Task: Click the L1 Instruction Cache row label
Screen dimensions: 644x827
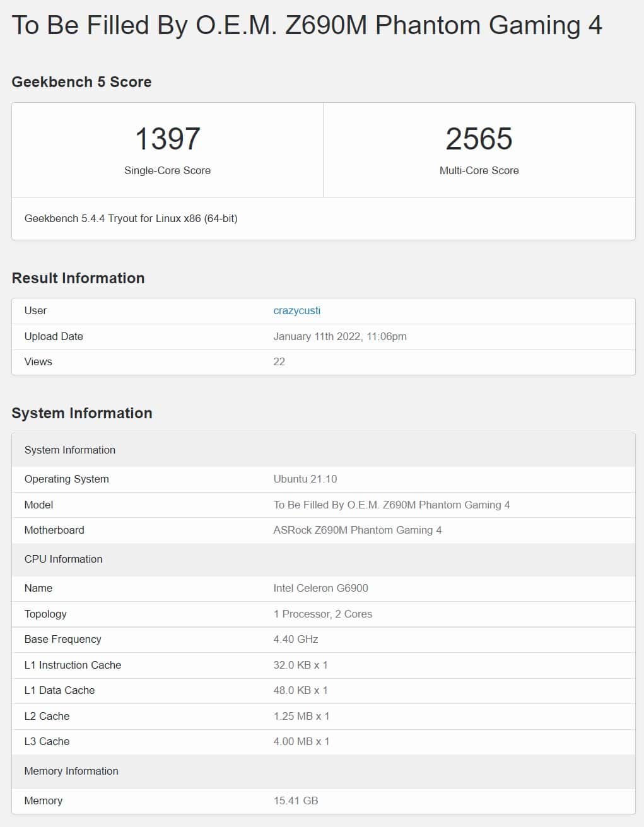Action: click(x=73, y=665)
